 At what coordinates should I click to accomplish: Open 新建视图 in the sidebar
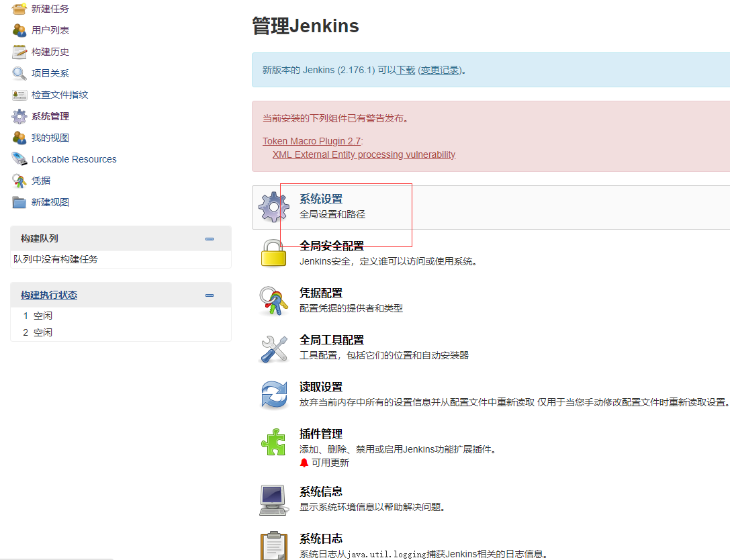coord(50,202)
